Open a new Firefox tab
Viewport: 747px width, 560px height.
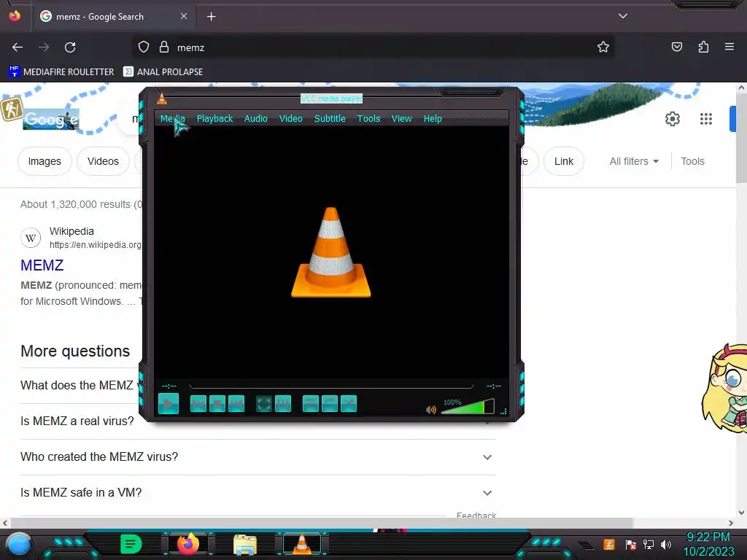pos(211,17)
